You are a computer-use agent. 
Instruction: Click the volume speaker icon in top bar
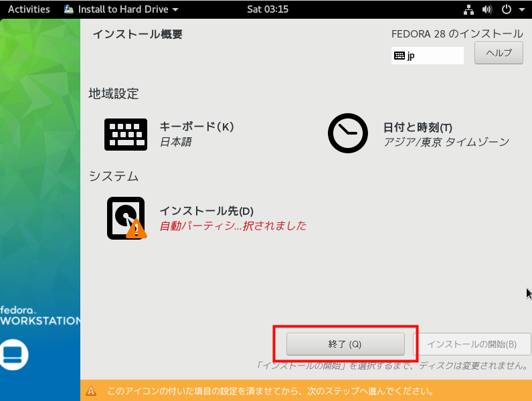point(487,9)
